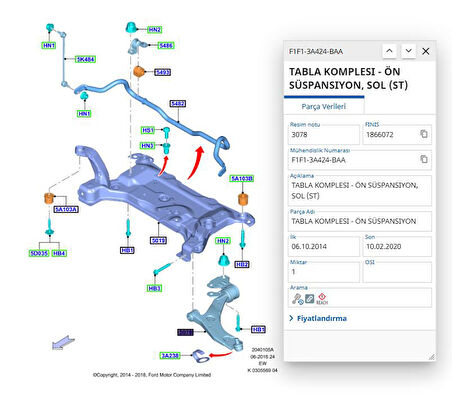Copy the FINIS number 1866072

tap(424, 134)
